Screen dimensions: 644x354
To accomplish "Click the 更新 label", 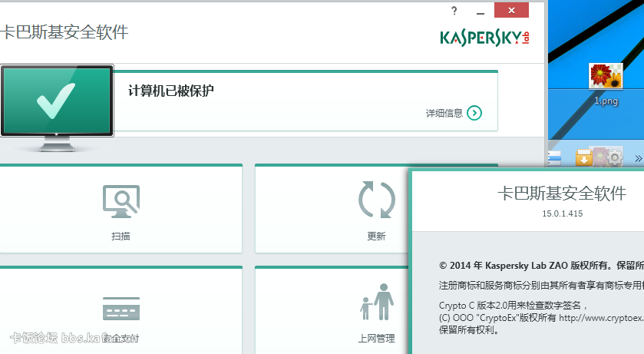I will click(x=376, y=237).
